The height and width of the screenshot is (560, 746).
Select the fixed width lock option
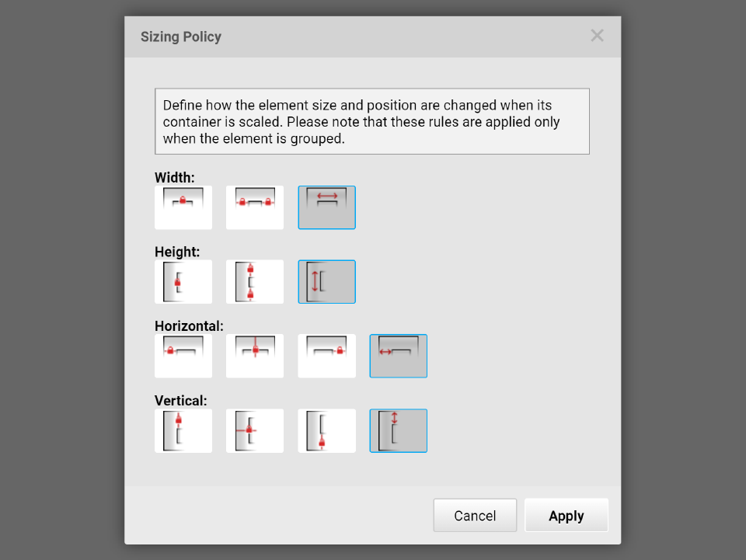point(183,207)
